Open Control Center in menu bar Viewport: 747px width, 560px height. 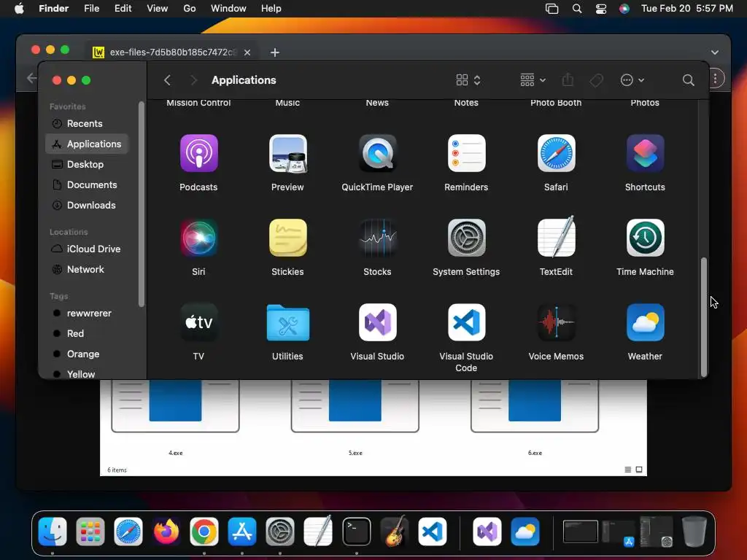(601, 8)
